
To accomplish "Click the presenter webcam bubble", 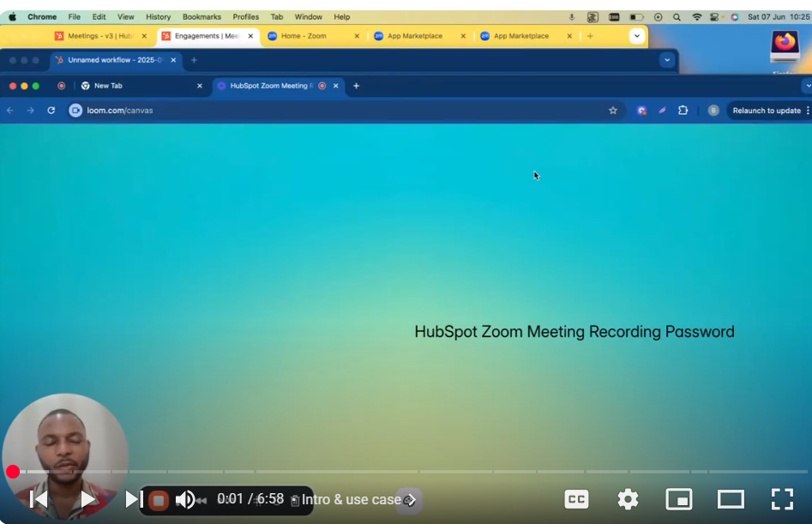I will (x=65, y=457).
